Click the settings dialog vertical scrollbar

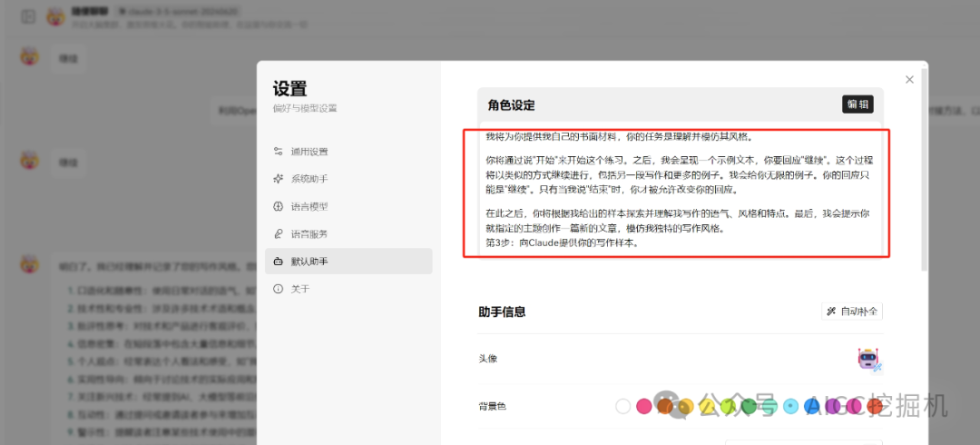[x=924, y=169]
